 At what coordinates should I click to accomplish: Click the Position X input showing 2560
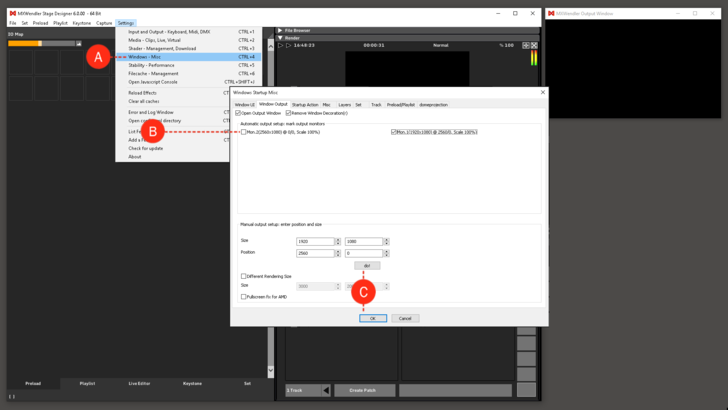click(315, 254)
